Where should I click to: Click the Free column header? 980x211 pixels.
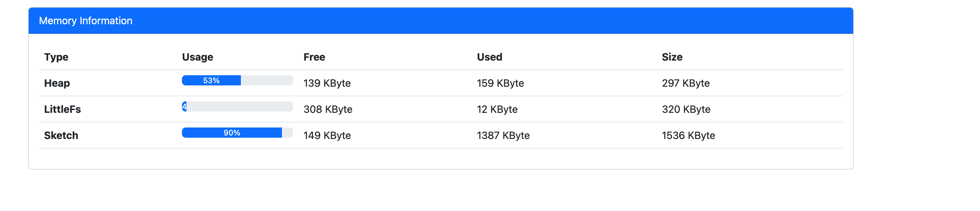coord(314,57)
